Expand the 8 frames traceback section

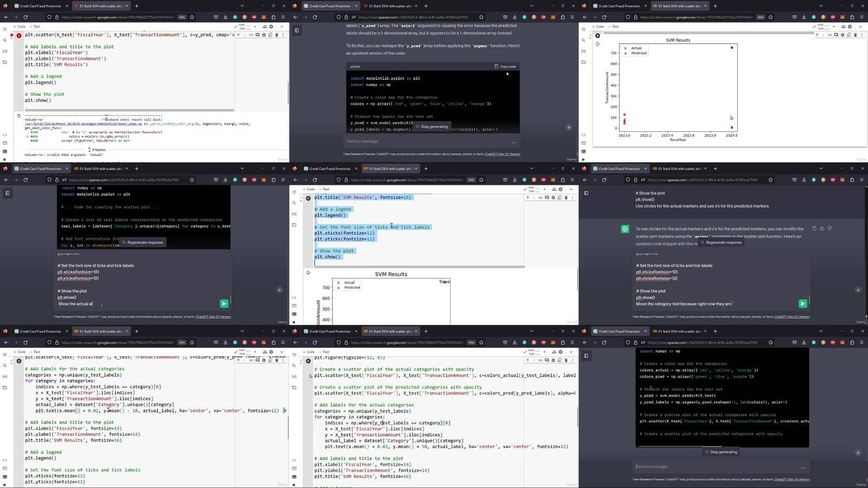click(x=98, y=150)
